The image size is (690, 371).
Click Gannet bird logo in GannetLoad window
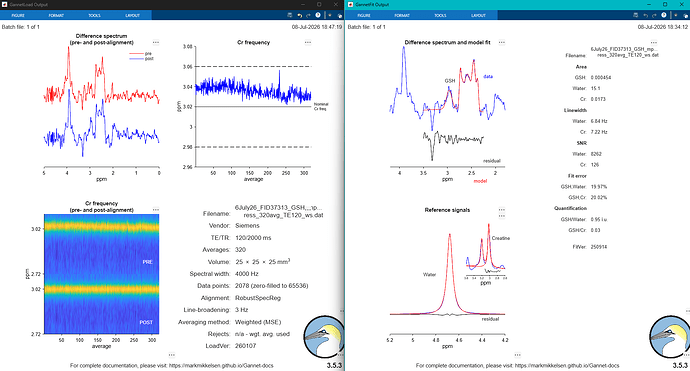point(324,337)
